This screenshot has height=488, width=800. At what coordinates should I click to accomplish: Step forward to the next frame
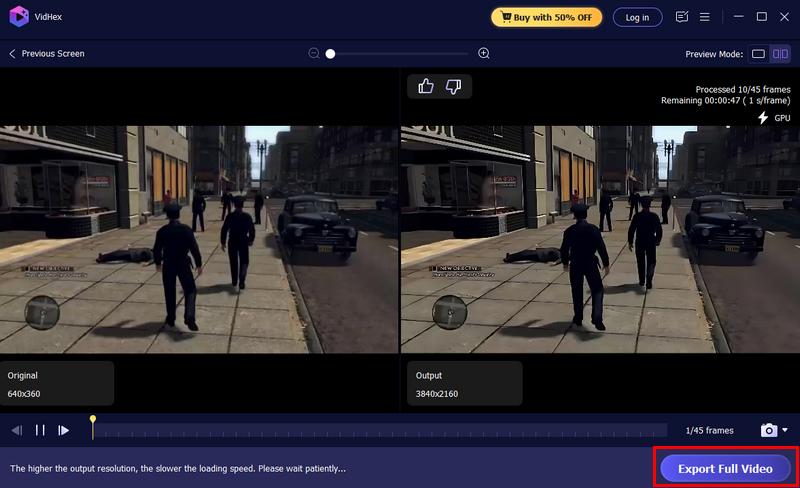click(x=63, y=430)
